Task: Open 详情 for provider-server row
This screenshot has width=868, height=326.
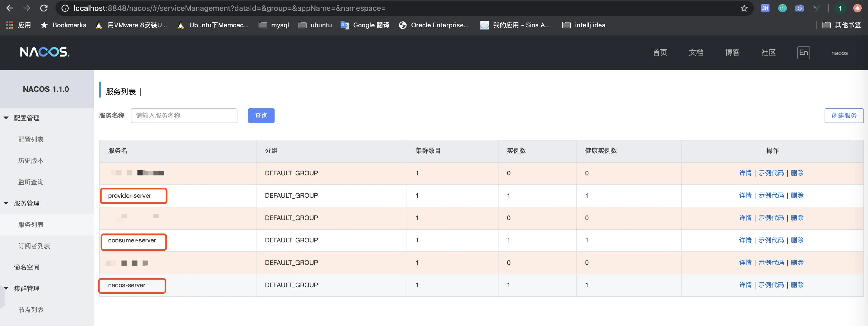Action: coord(745,195)
